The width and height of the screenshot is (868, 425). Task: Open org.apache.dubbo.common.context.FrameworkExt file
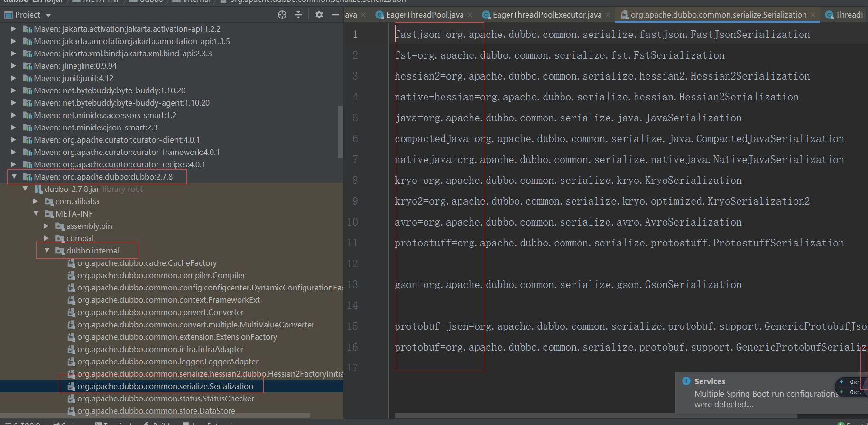click(x=168, y=300)
